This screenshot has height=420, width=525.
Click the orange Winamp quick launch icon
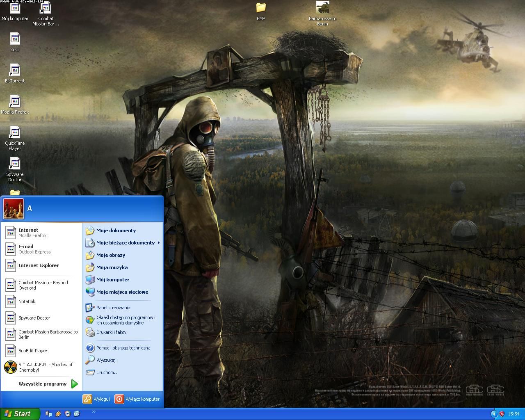click(x=58, y=414)
